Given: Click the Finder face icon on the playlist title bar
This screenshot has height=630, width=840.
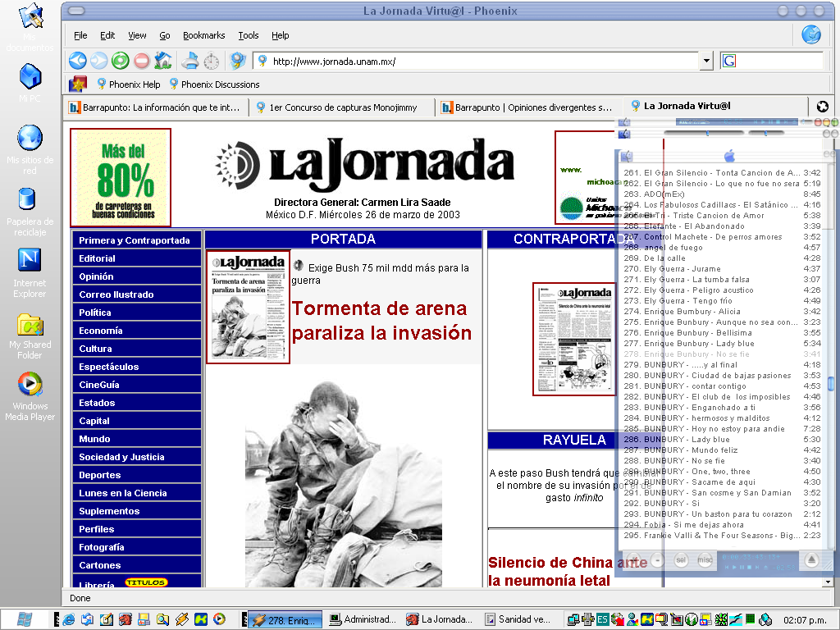Looking at the screenshot, I should [x=627, y=157].
